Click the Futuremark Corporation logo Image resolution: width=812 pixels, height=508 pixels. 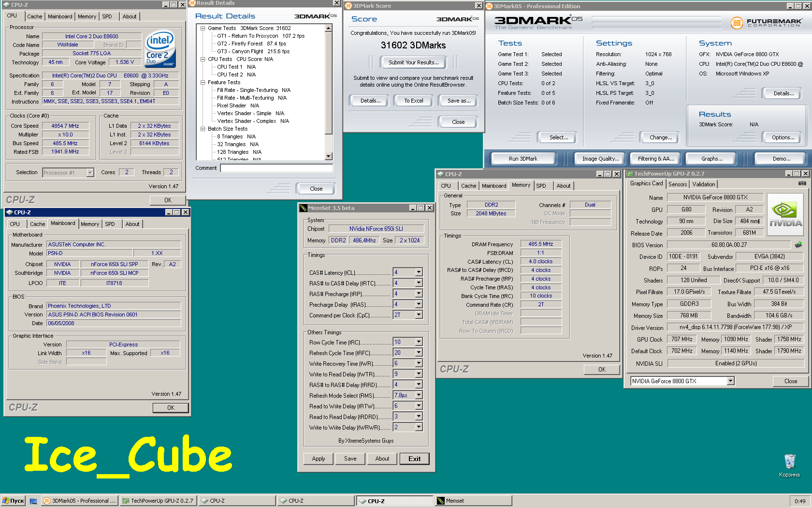[766, 22]
